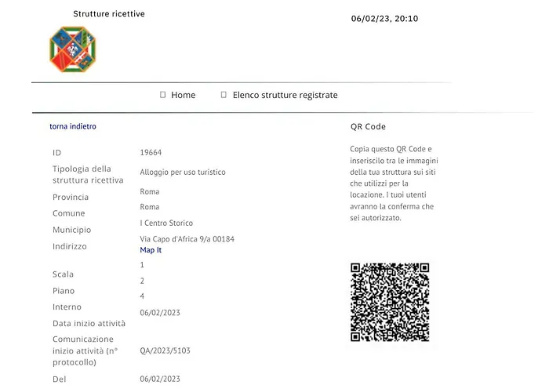Screen dimensions: 549x392
Task: Select protocol number QA/2023/5103
Action: click(165, 350)
